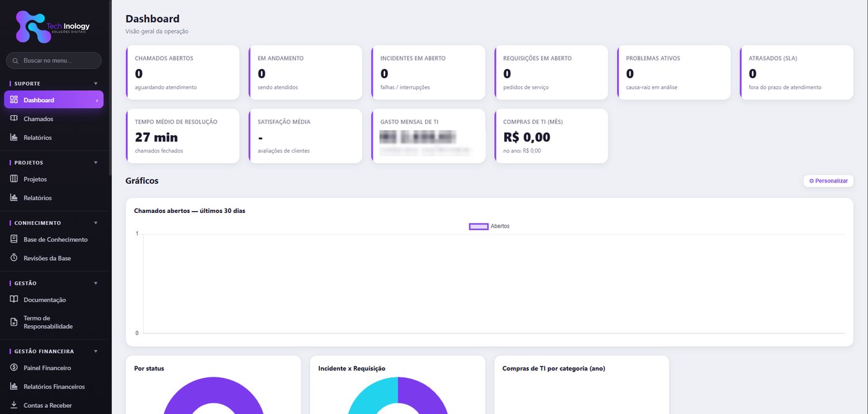Open Chamados in the sidebar
This screenshot has height=414, width=868.
click(x=54, y=119)
